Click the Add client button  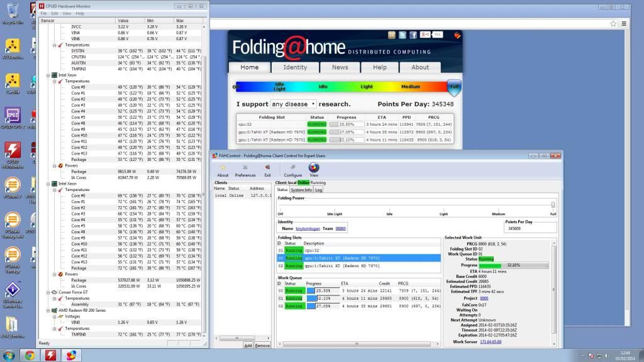click(248, 346)
